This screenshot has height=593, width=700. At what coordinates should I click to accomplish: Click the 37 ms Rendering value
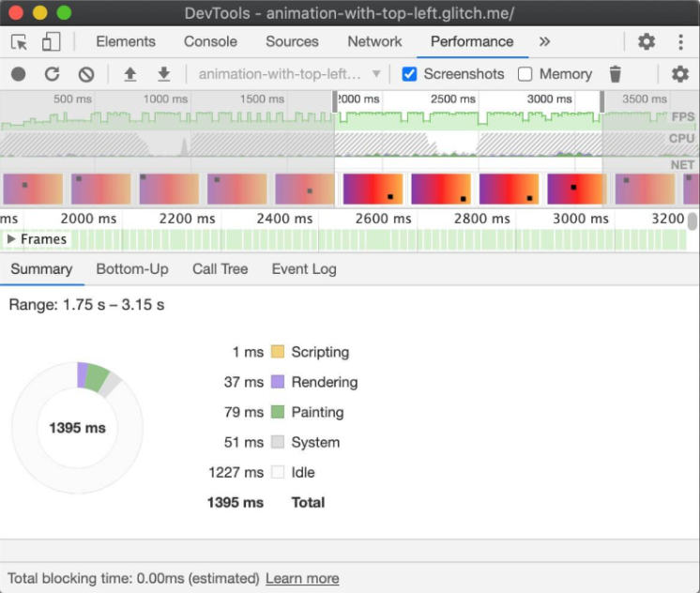point(244,382)
